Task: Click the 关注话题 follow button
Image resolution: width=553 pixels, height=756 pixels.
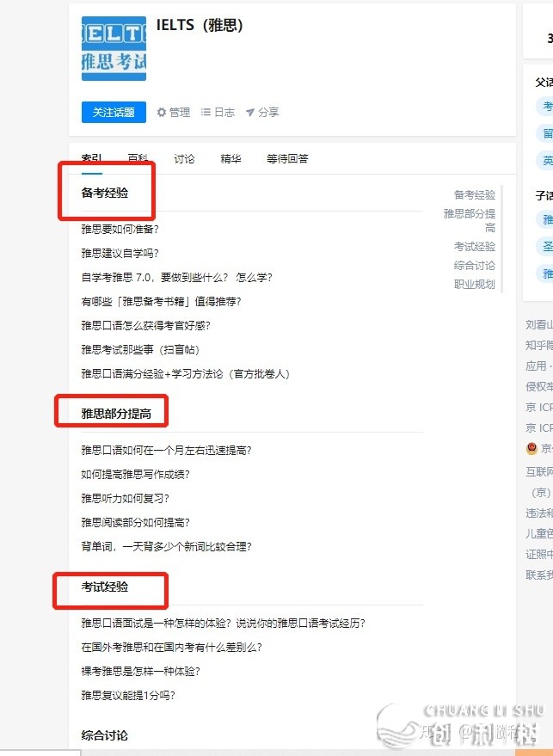Action: (x=114, y=113)
